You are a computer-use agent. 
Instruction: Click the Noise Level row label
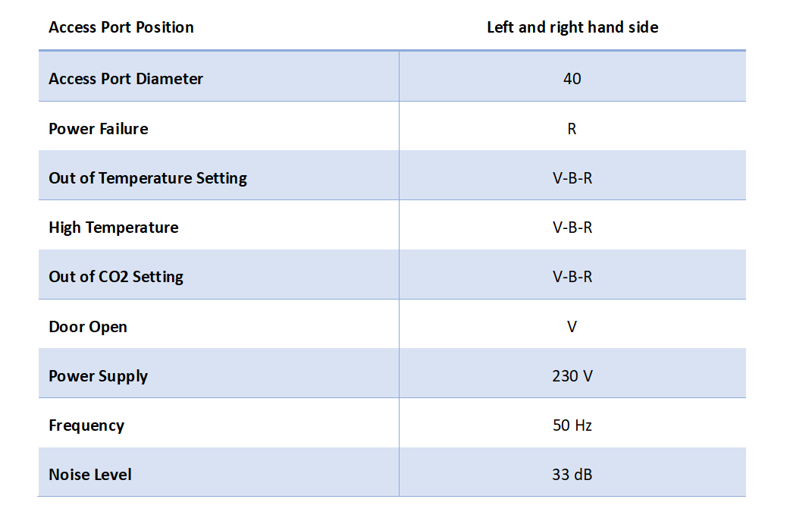click(x=90, y=475)
